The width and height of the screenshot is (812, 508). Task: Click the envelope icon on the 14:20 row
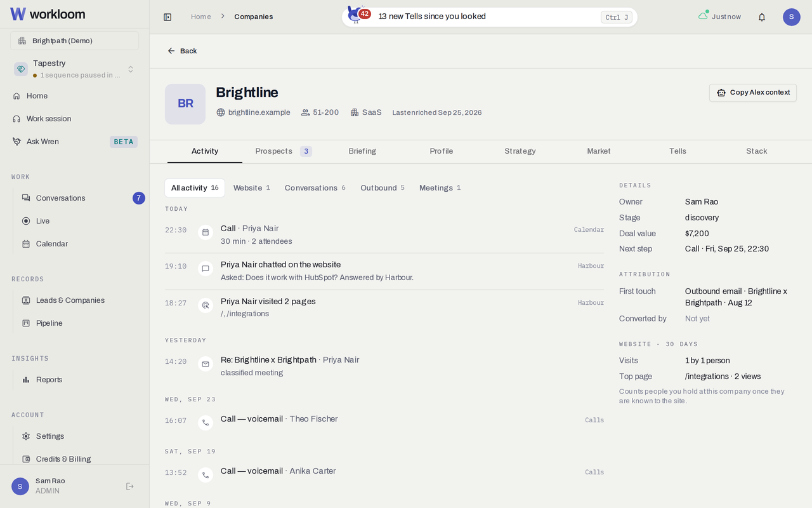coord(206,364)
